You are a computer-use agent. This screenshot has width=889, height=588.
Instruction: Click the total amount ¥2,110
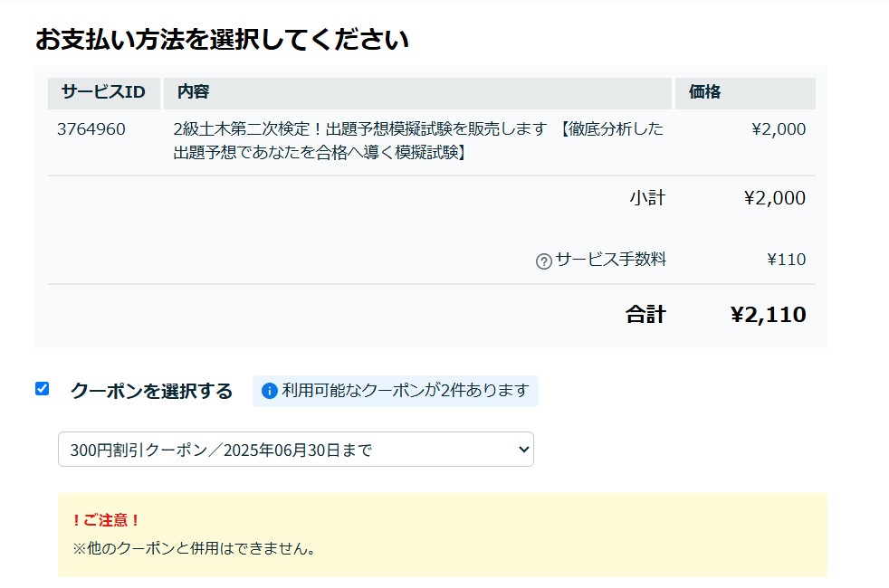pos(769,315)
